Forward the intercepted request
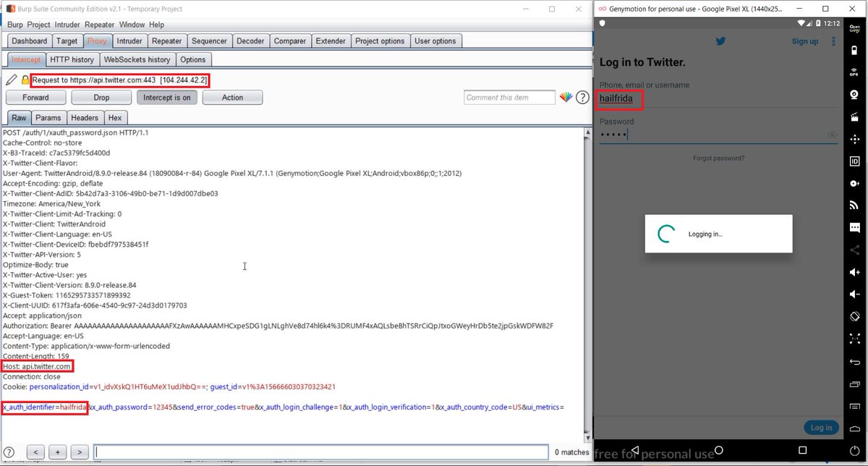Image resolution: width=868 pixels, height=466 pixels. 35,98
